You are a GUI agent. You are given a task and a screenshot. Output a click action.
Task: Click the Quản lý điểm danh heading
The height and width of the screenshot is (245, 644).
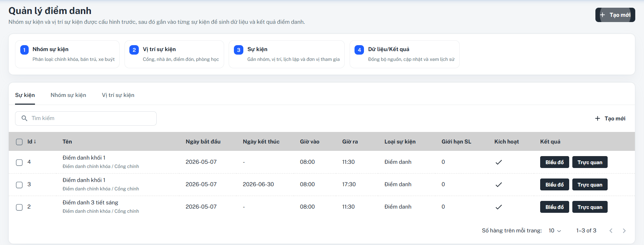(50, 11)
